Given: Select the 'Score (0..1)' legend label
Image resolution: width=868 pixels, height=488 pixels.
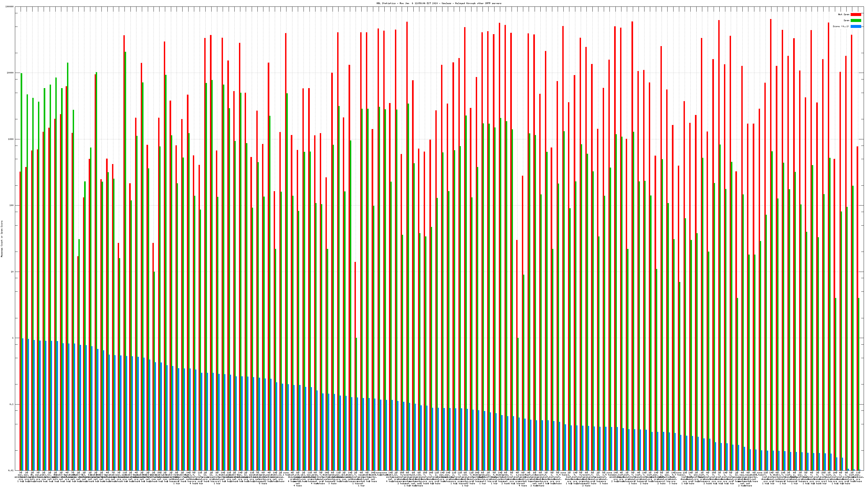Looking at the screenshot, I should [841, 26].
